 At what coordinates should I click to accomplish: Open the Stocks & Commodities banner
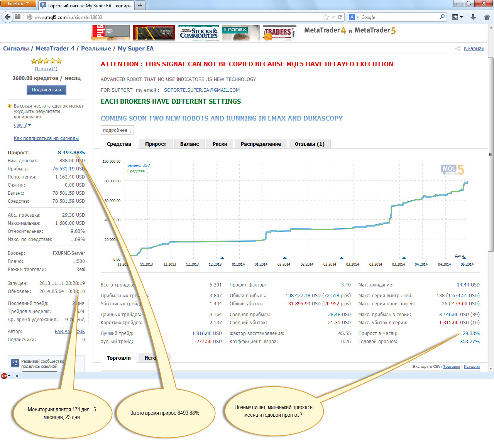click(199, 33)
